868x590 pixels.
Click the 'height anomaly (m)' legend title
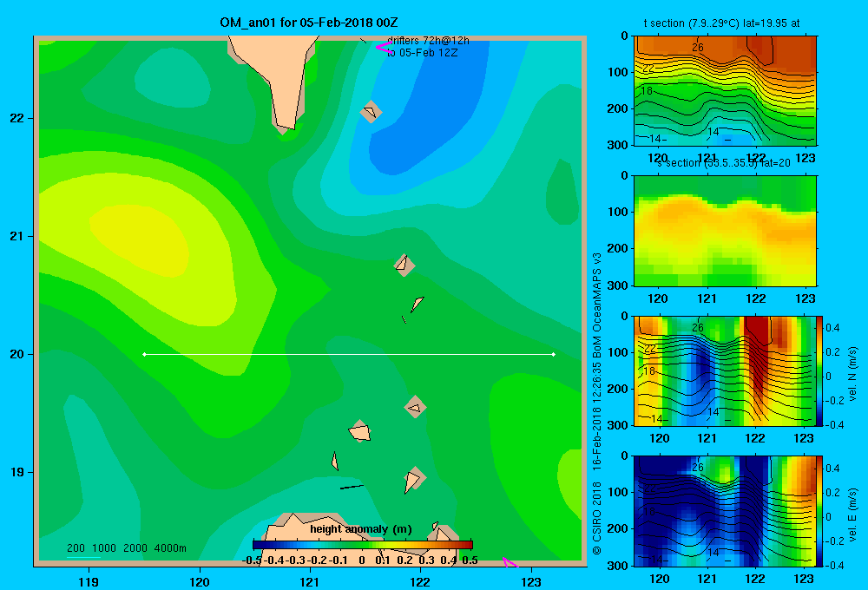click(361, 529)
